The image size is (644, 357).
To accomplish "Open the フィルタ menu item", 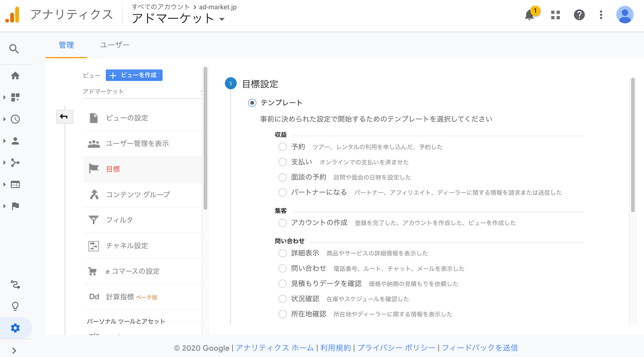I will point(119,220).
